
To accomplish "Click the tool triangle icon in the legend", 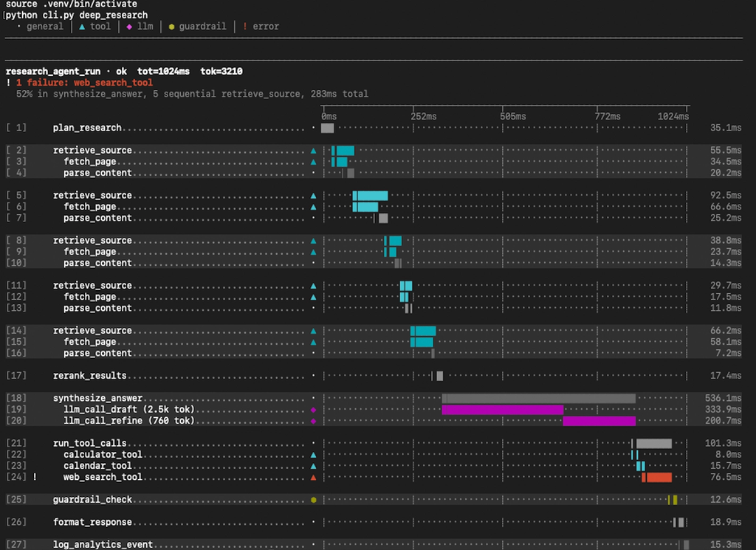I will tap(82, 27).
